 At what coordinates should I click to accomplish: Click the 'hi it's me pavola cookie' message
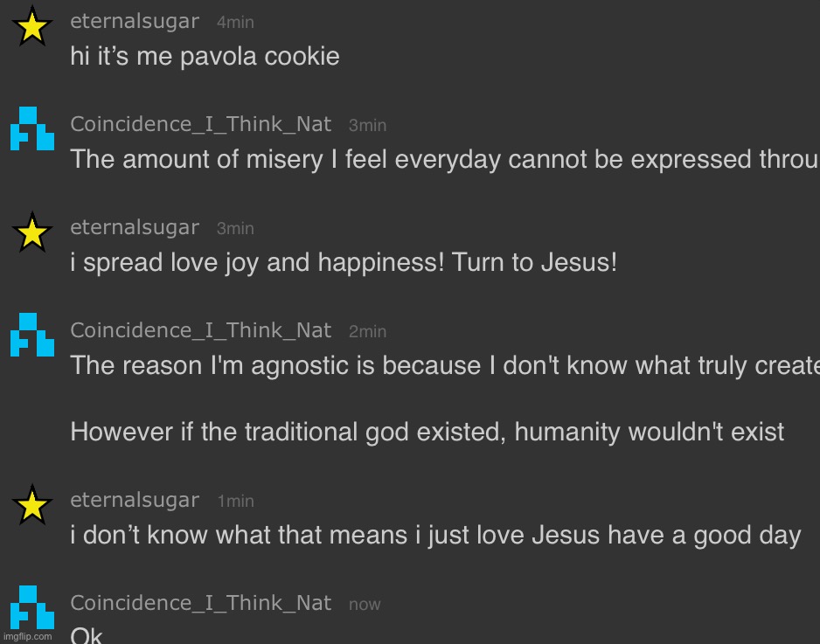205,57
